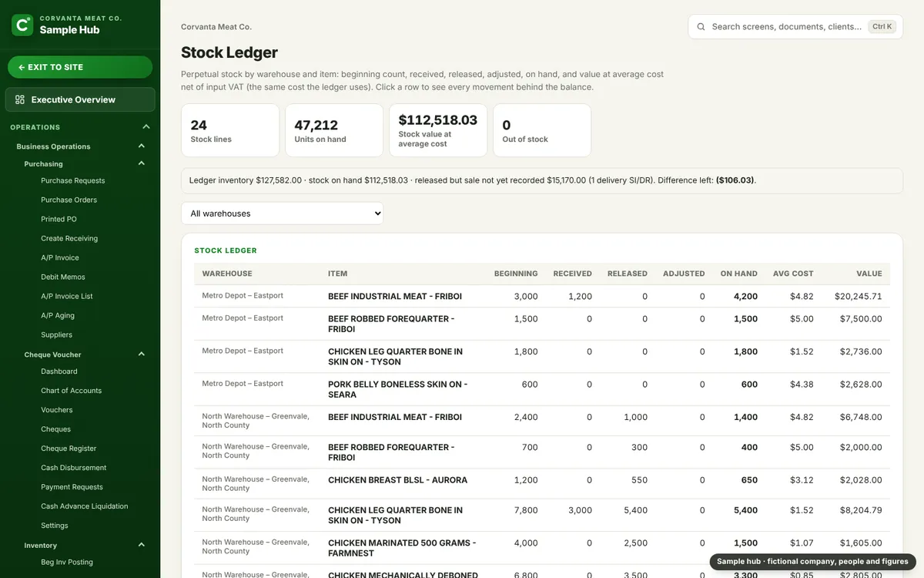Click the BEGINNING column header
The image size is (924, 578).
tap(516, 274)
